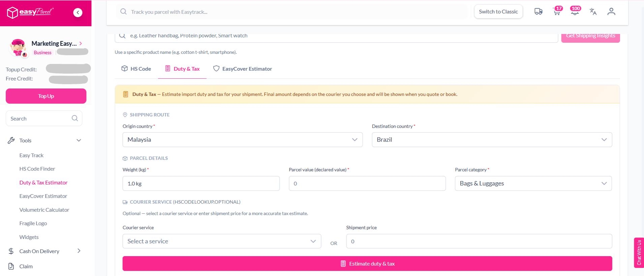Open the Destination country dropdown showing Brazil

pos(492,140)
